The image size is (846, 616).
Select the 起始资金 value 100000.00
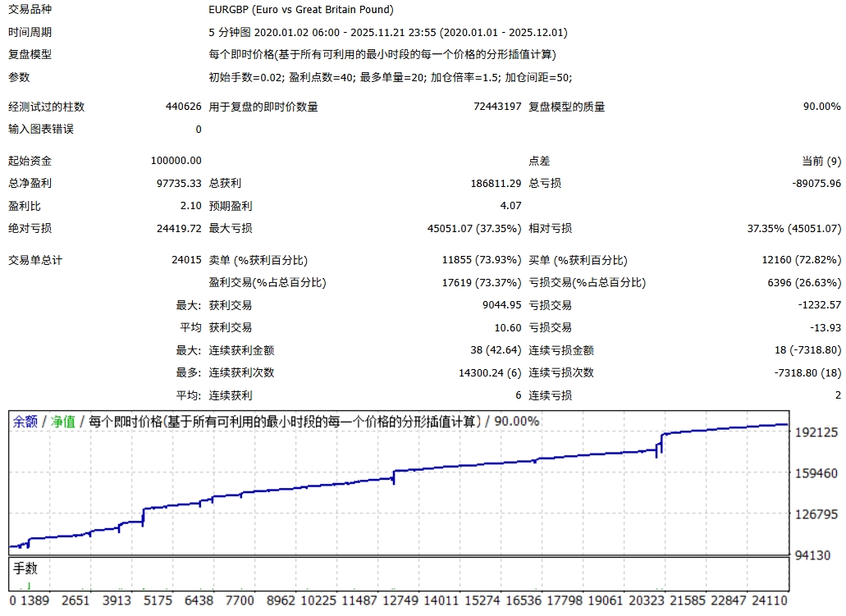click(176, 162)
